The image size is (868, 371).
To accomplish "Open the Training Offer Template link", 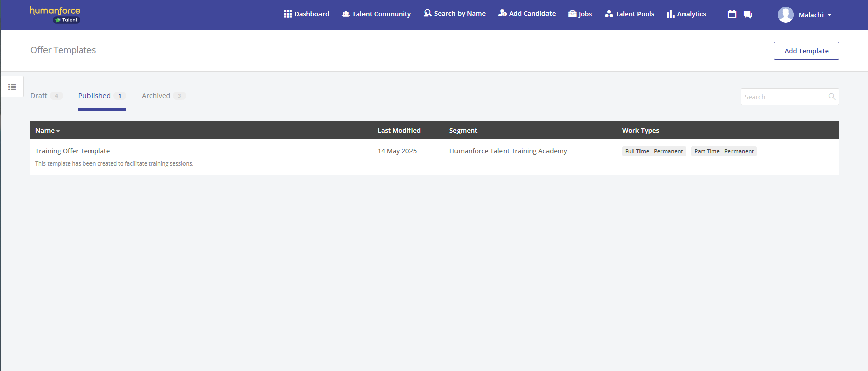I will (x=72, y=151).
